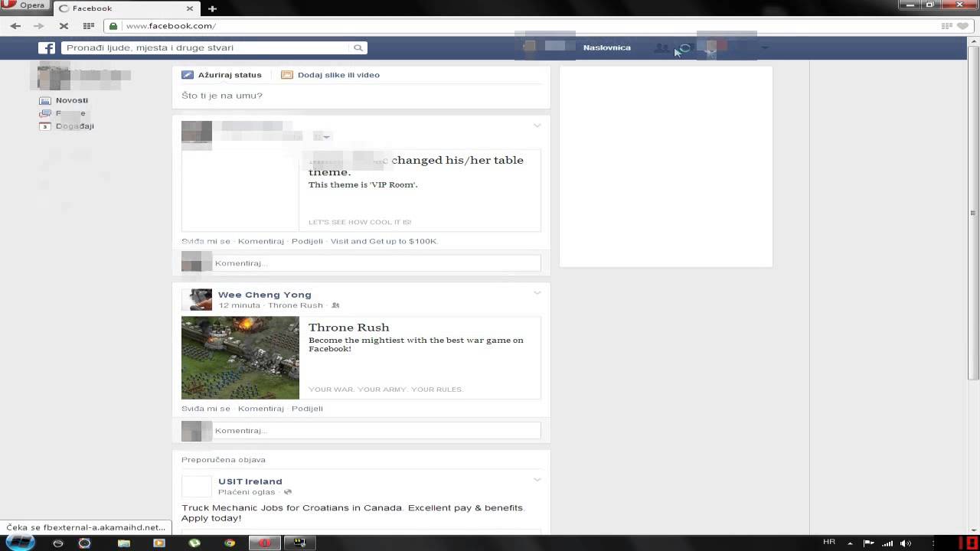Select the Facebook browser tab

(x=126, y=8)
